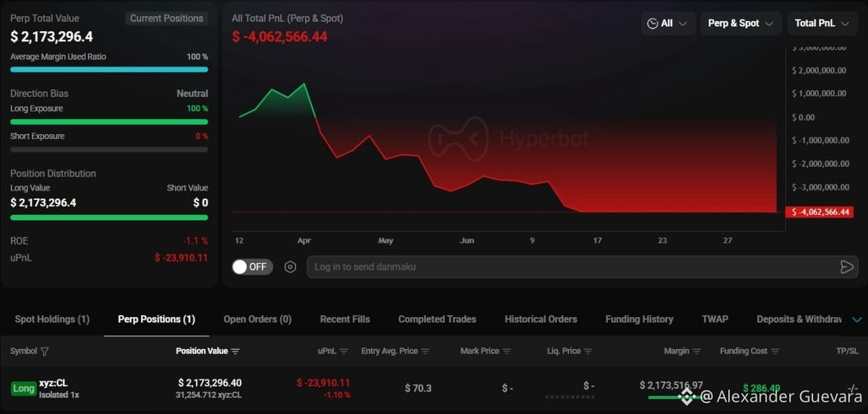Sort by Entry Avg. Price icon
This screenshot has height=414, width=868.
pyautogui.click(x=425, y=352)
